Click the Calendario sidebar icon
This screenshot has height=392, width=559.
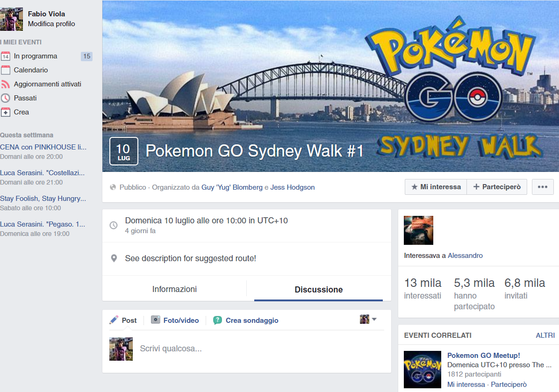[x=5, y=70]
